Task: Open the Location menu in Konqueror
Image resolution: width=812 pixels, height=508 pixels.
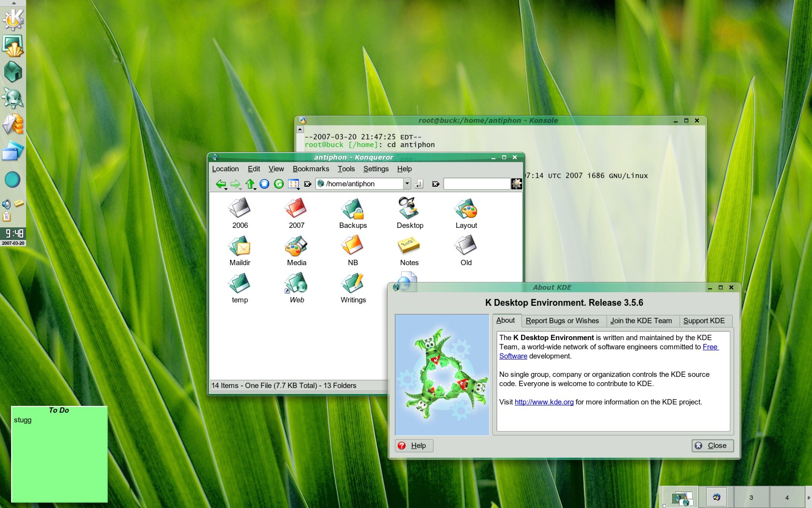Action: click(x=225, y=169)
